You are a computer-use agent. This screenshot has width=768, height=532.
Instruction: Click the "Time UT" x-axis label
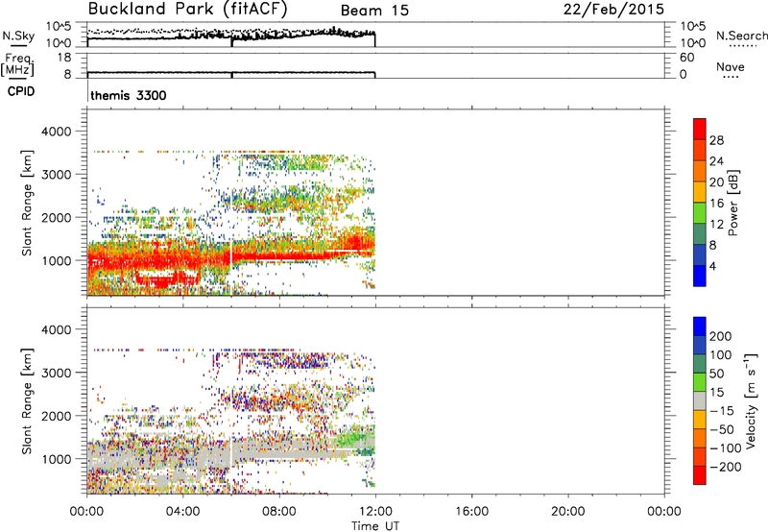pos(375,525)
